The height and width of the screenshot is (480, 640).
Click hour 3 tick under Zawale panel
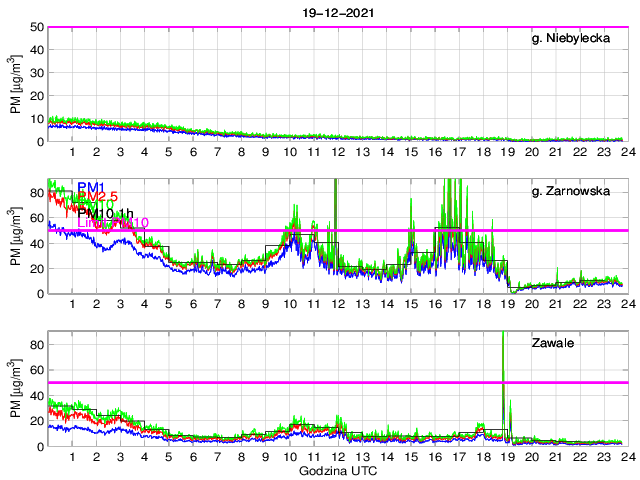coord(120,457)
